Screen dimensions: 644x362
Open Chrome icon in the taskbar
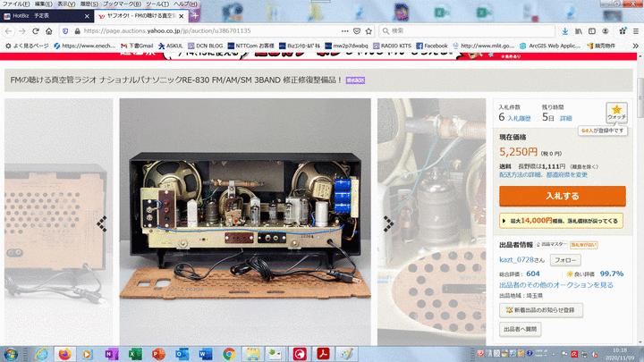coord(229,354)
